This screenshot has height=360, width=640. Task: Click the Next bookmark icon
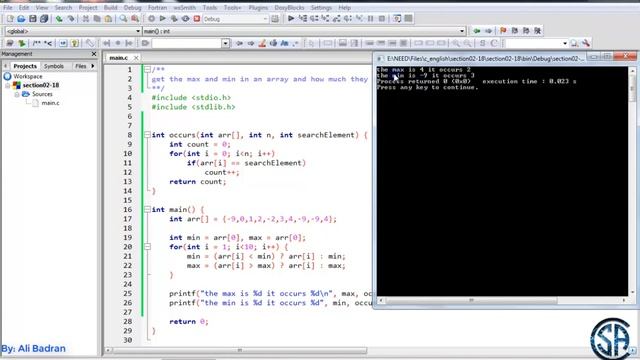[x=526, y=31]
